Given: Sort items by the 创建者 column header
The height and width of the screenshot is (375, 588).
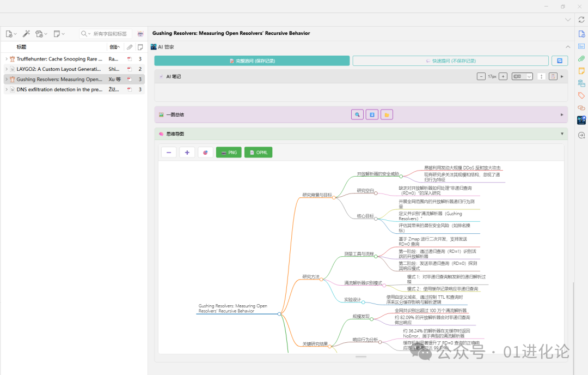Looking at the screenshot, I should click(x=114, y=47).
